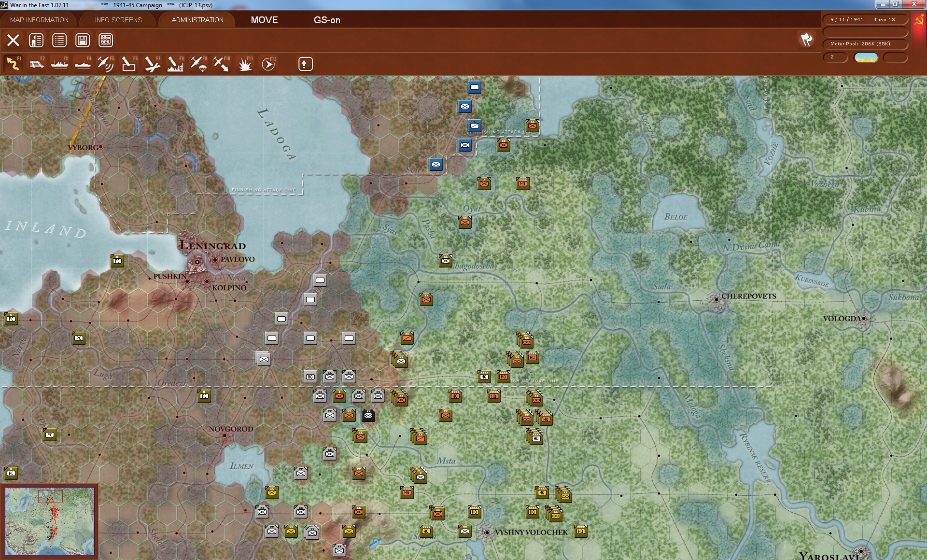Select the black unit counter north of Novgorod

pyautogui.click(x=368, y=415)
